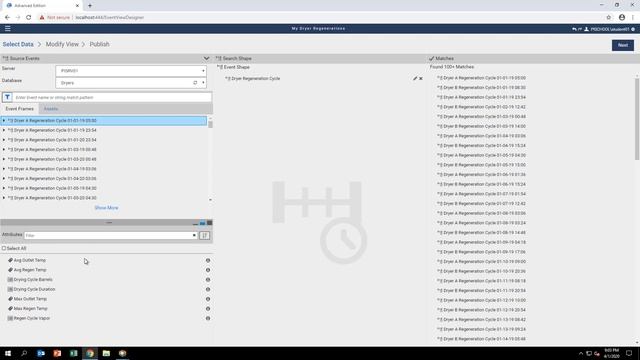Click the Next button
This screenshot has height=360, width=640.
pos(622,45)
